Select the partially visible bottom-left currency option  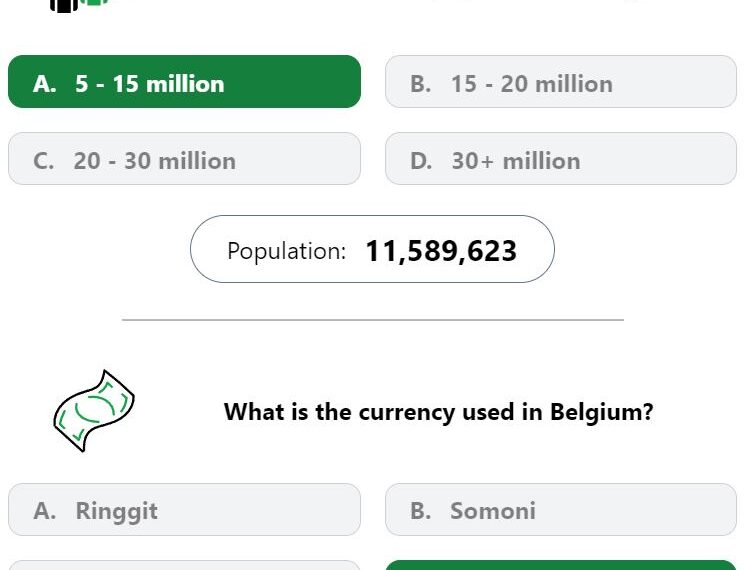point(185,565)
